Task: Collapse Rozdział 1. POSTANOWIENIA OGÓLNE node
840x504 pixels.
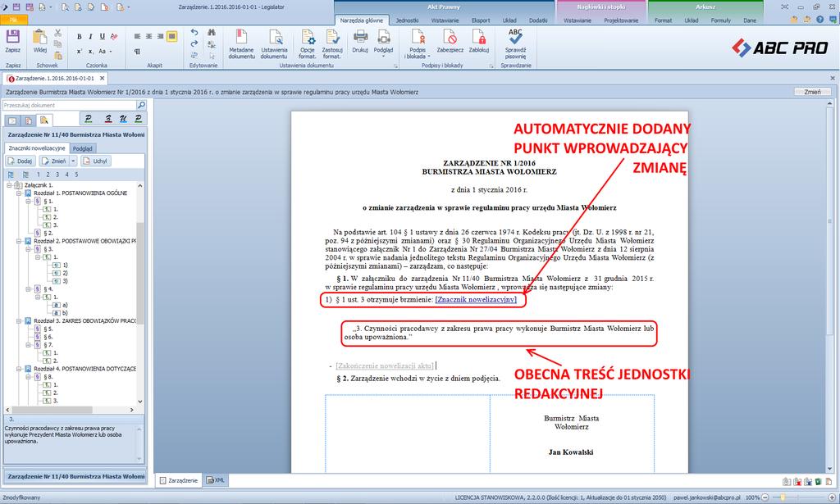Action: (x=19, y=193)
